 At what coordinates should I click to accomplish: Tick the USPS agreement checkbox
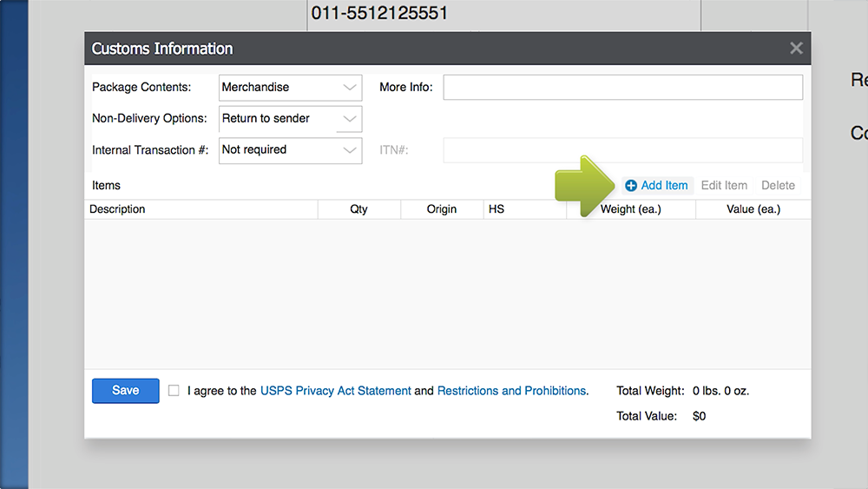click(x=174, y=391)
